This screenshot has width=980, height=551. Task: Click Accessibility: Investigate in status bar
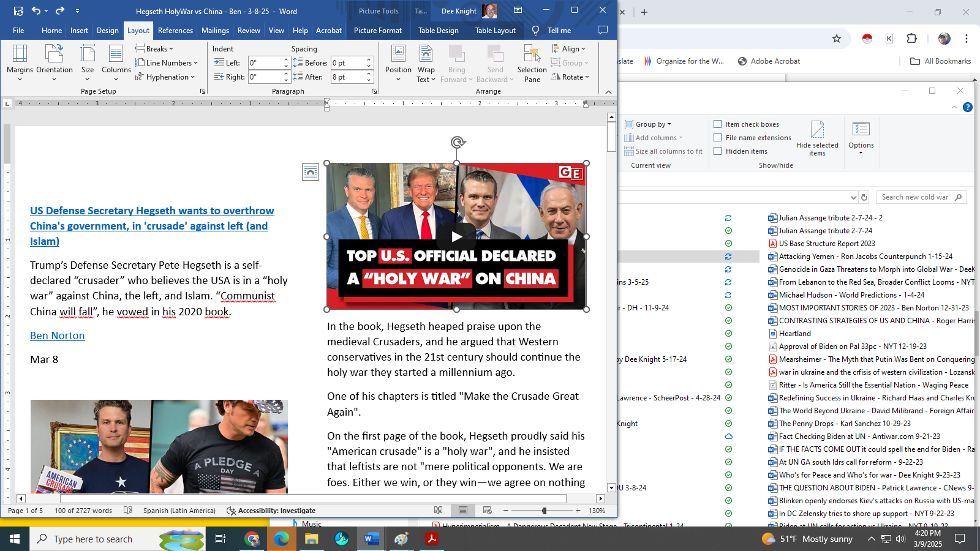(x=271, y=510)
